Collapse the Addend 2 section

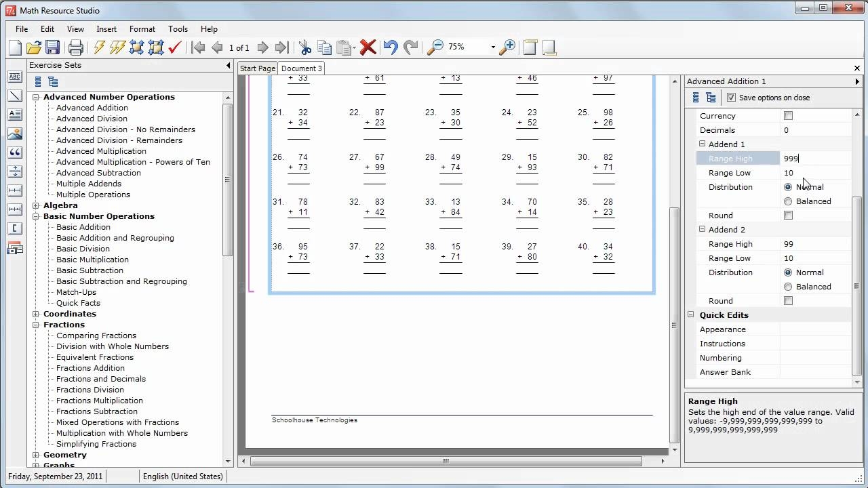click(x=703, y=230)
